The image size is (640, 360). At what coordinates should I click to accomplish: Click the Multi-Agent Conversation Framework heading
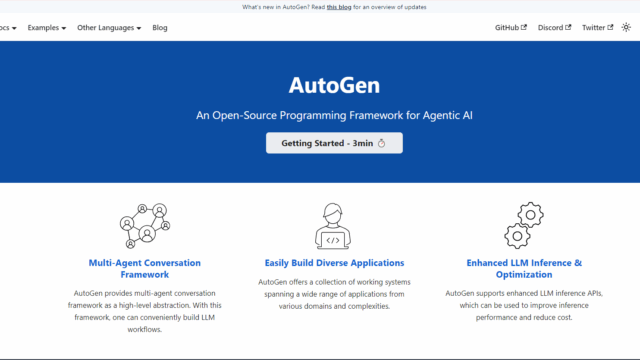[x=144, y=269]
